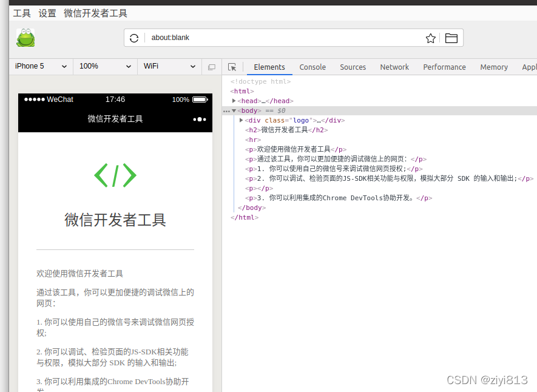Click simulator paragraph about 调试微信网页授权
The image size is (537, 392).
coord(115,327)
